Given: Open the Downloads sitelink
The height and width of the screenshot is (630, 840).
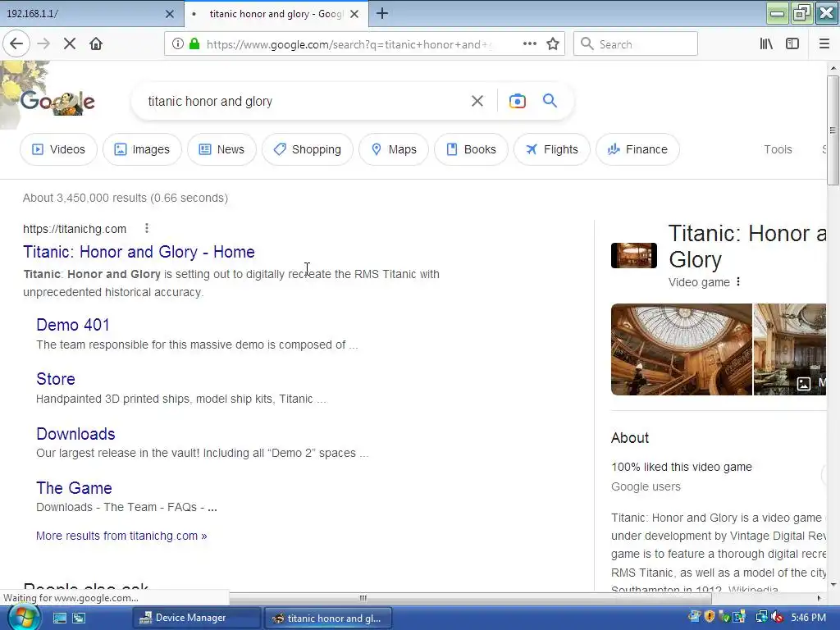Looking at the screenshot, I should [x=75, y=433].
